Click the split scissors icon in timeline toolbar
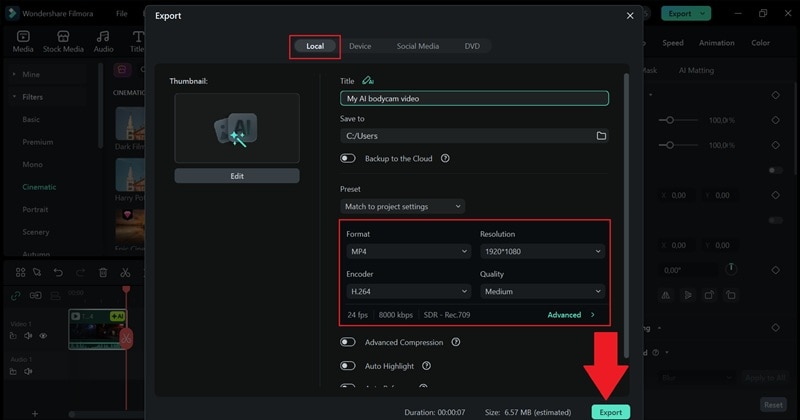This screenshot has height=420, width=800. point(125,273)
